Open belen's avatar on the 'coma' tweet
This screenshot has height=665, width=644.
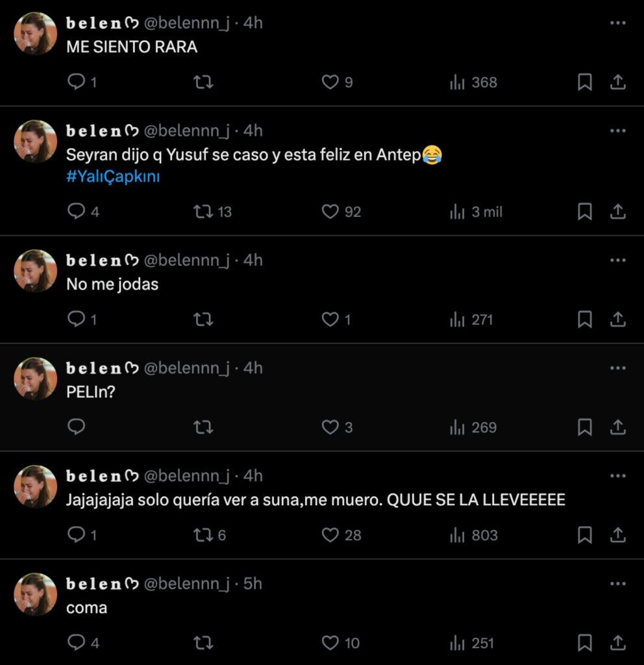tap(35, 594)
